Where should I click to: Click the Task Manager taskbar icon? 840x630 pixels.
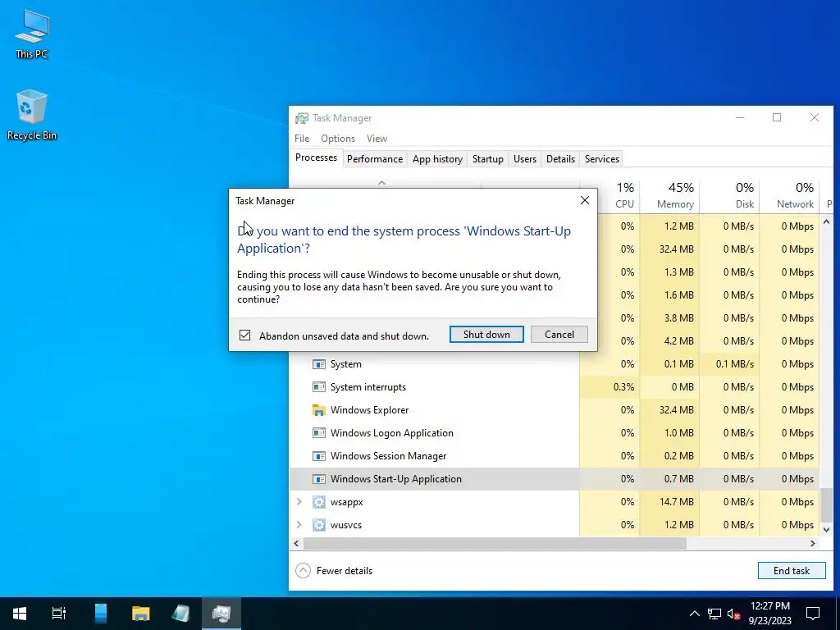click(x=221, y=613)
